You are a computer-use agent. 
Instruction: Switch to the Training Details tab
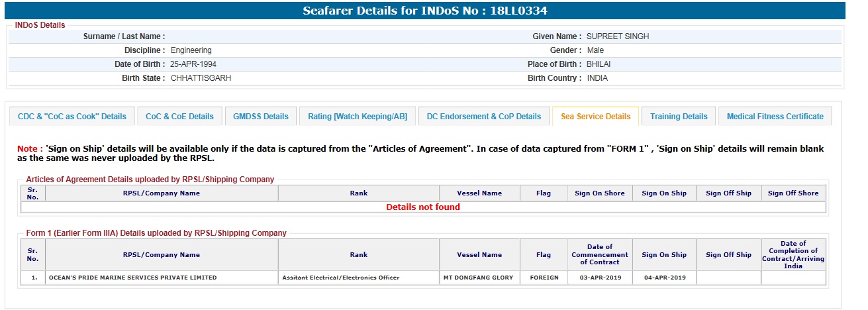click(679, 117)
